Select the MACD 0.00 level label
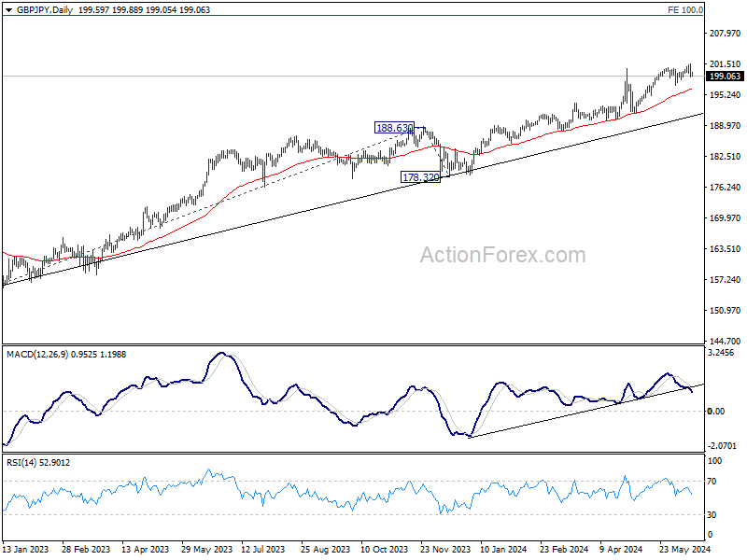This screenshot has width=747, height=560. click(x=716, y=411)
